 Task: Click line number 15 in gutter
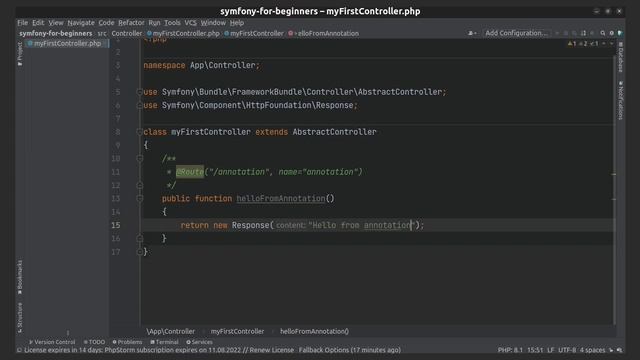116,225
